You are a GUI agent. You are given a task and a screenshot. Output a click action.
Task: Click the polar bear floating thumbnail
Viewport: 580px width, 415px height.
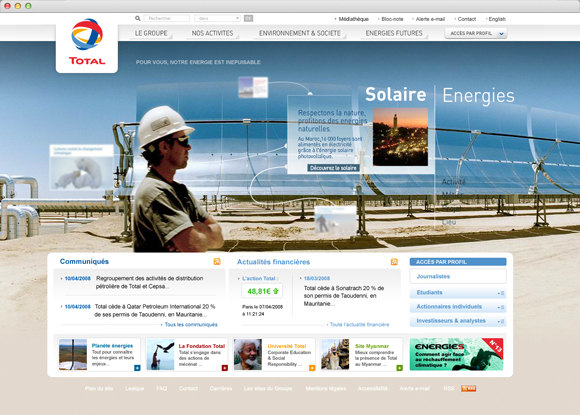click(81, 167)
